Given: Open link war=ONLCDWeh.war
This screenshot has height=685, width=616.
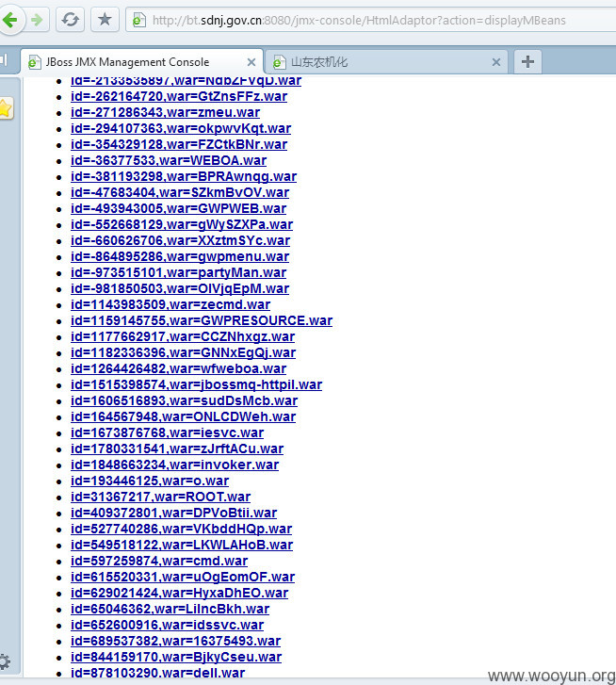Looking at the screenshot, I should [x=183, y=416].
